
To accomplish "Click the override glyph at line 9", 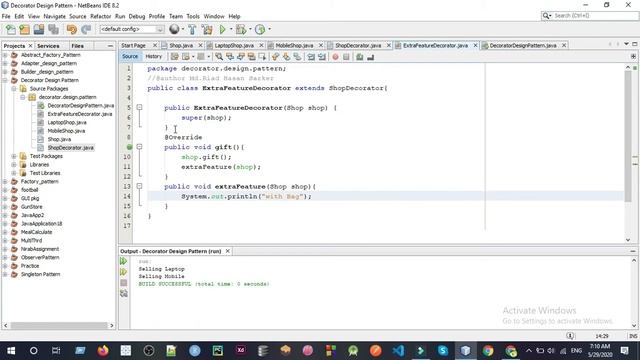I will click(129, 147).
